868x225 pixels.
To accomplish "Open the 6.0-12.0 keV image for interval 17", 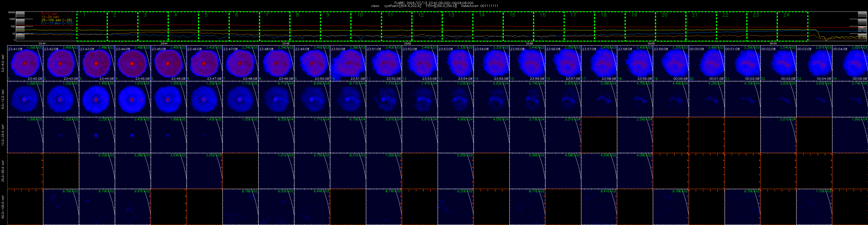I will 599,99.
